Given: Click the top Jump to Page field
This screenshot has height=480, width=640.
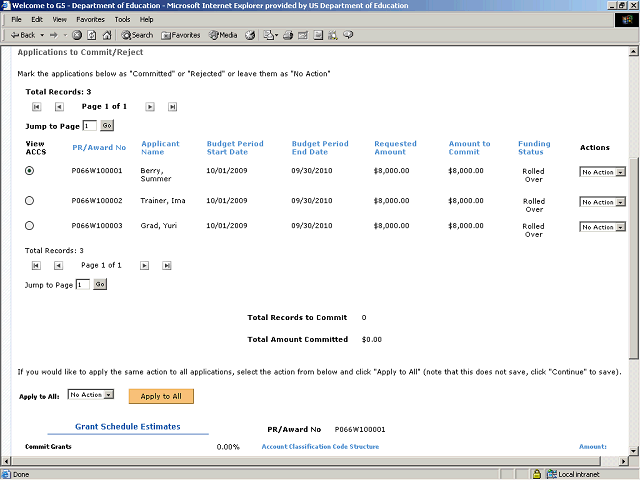Looking at the screenshot, I should [90, 126].
